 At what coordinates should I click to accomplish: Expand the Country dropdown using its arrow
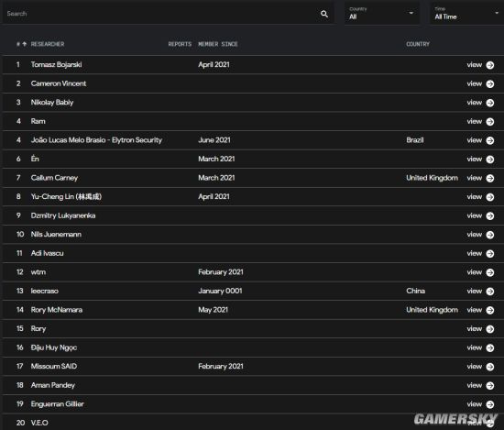[x=411, y=13]
